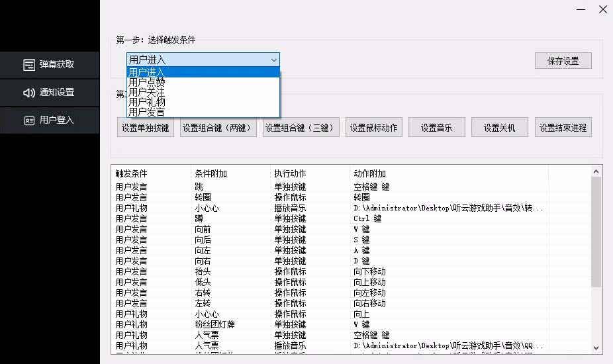Open 设置组合键（两键）settings

[218, 128]
